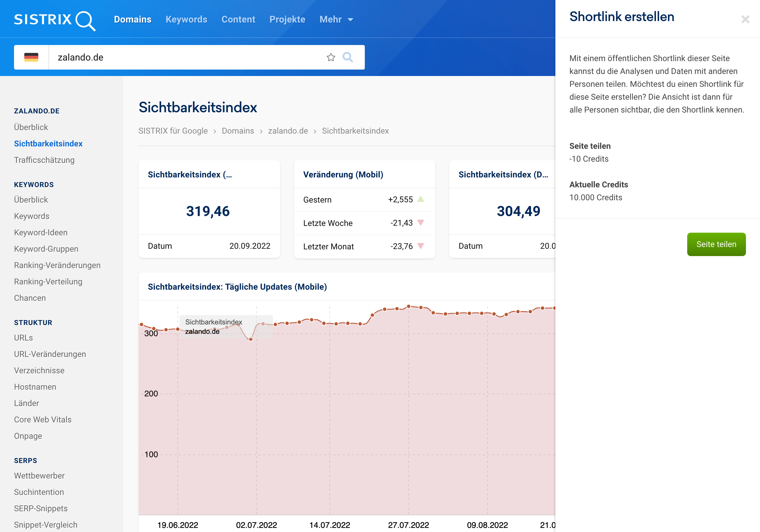This screenshot has width=760, height=532.
Task: Open Länder in the sidebar
Action: click(x=27, y=403)
